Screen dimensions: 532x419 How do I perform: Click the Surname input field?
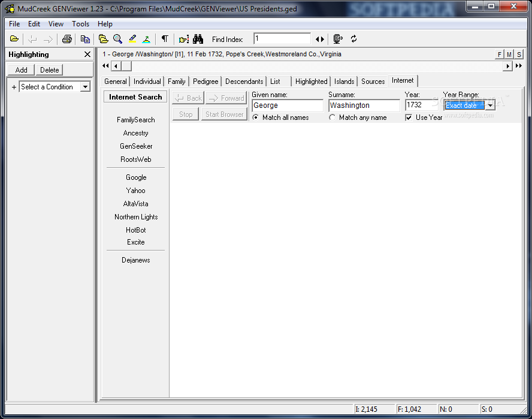[364, 105]
